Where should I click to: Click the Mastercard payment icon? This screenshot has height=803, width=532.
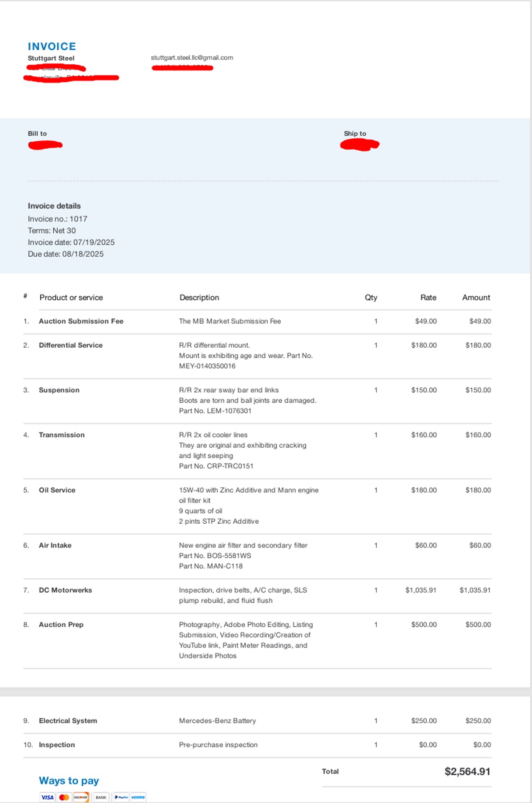64,797
